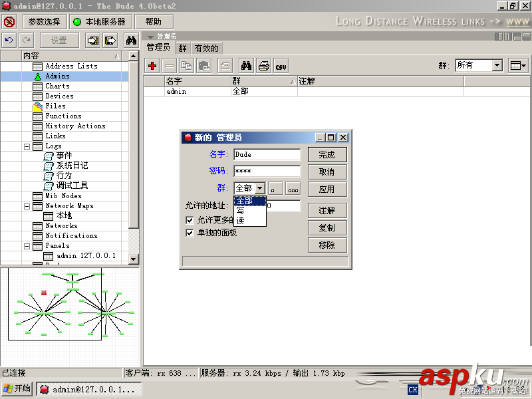Screen dimensions: 532x399
Task: Click the printer icon
Action: [263, 66]
